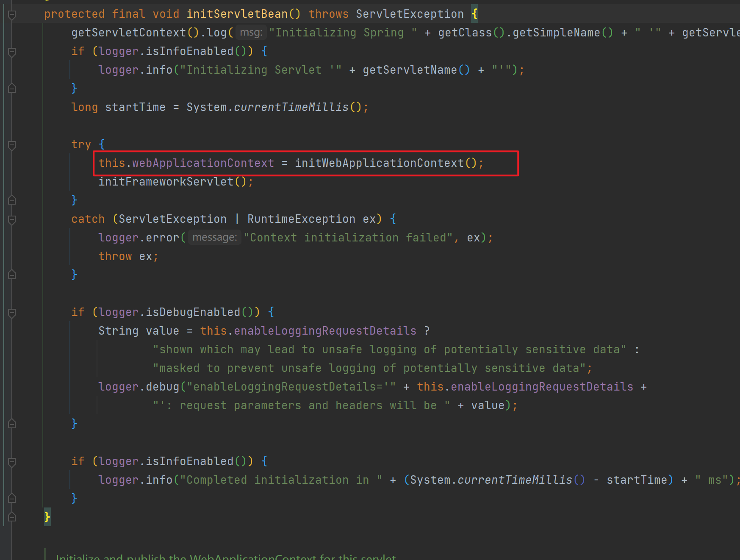Image resolution: width=740 pixels, height=560 pixels.
Task: Click the "catch" keyword
Action: pyautogui.click(x=88, y=219)
